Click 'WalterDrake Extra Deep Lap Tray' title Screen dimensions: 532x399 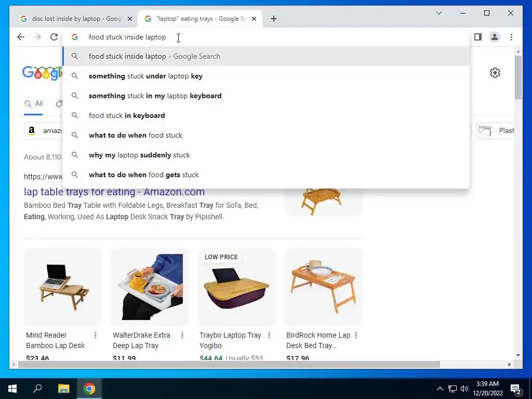[141, 340]
